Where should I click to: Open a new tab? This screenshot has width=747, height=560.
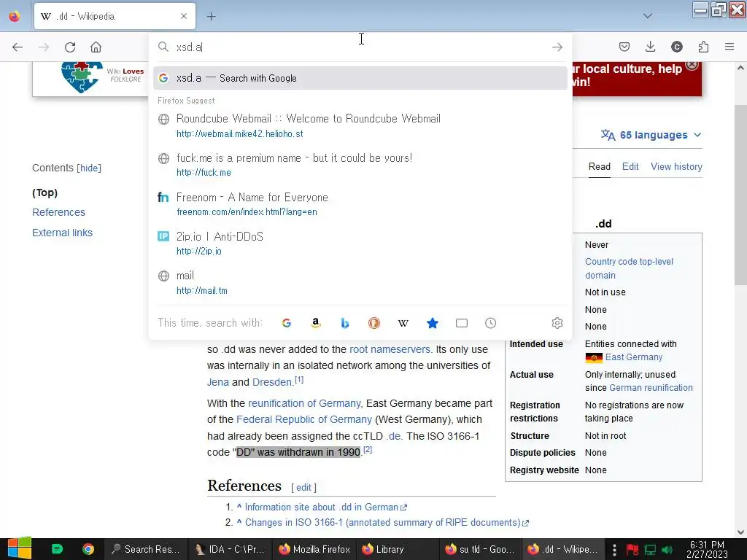tap(211, 17)
